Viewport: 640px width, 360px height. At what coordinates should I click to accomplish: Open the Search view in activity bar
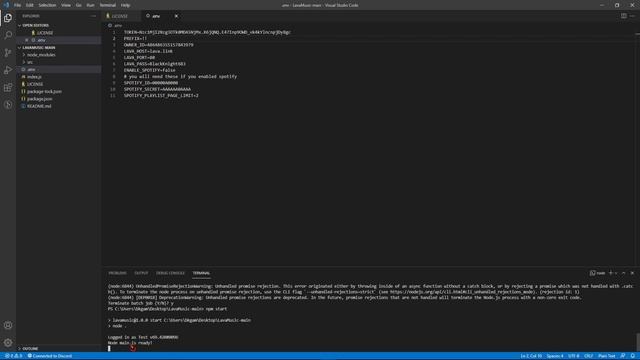[8, 35]
